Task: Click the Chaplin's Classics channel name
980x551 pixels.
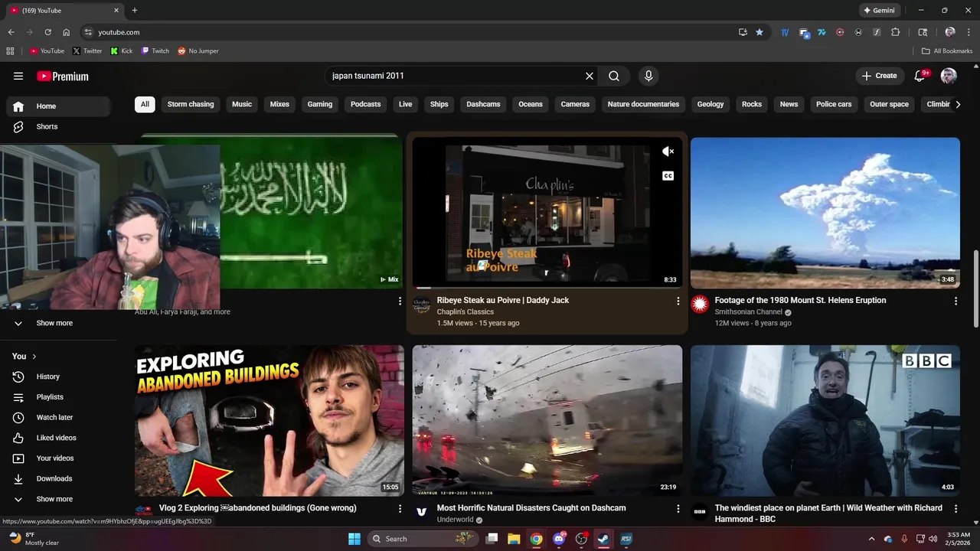Action: tap(465, 312)
